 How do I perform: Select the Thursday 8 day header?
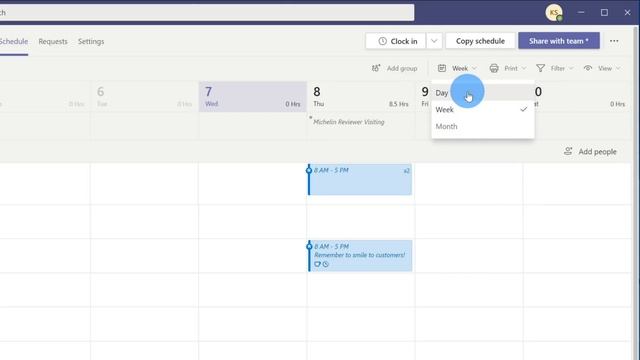pyautogui.click(x=361, y=97)
